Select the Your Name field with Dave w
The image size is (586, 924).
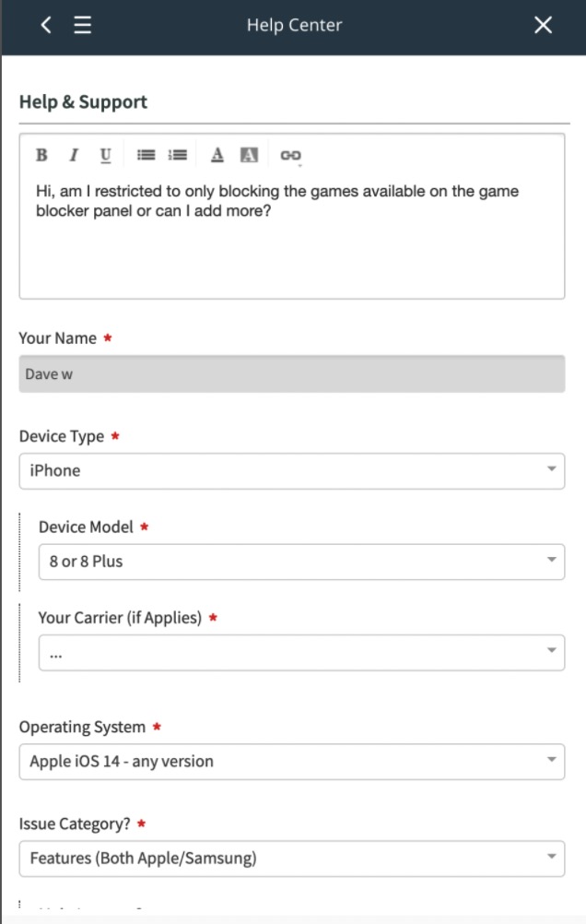pos(292,373)
